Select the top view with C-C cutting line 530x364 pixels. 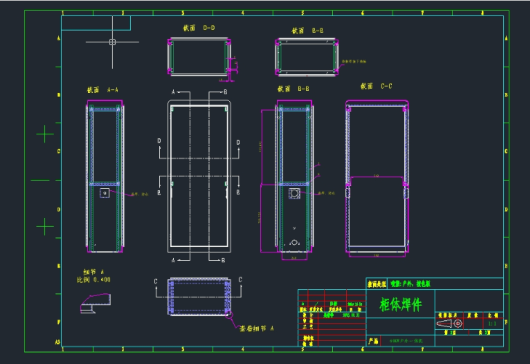point(199,297)
